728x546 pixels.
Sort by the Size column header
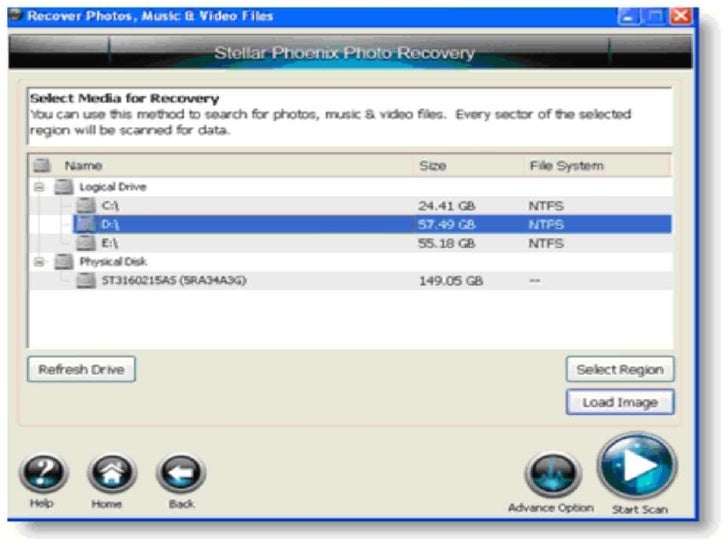pos(433,166)
